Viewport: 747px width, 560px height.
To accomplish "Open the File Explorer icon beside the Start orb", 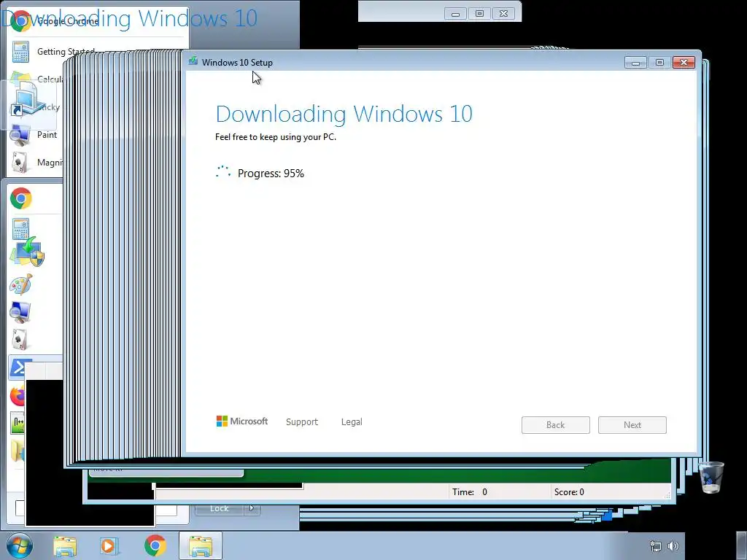I will [65, 546].
